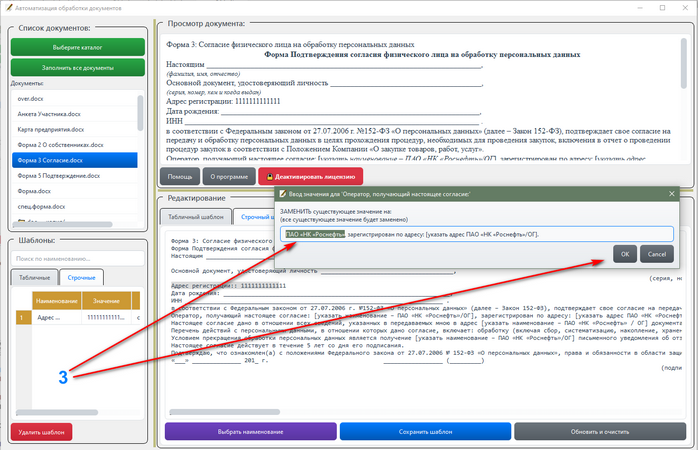Screen dimensions: 698x450
Task: Click the '11111111111...' value cell
Action: pos(106,317)
